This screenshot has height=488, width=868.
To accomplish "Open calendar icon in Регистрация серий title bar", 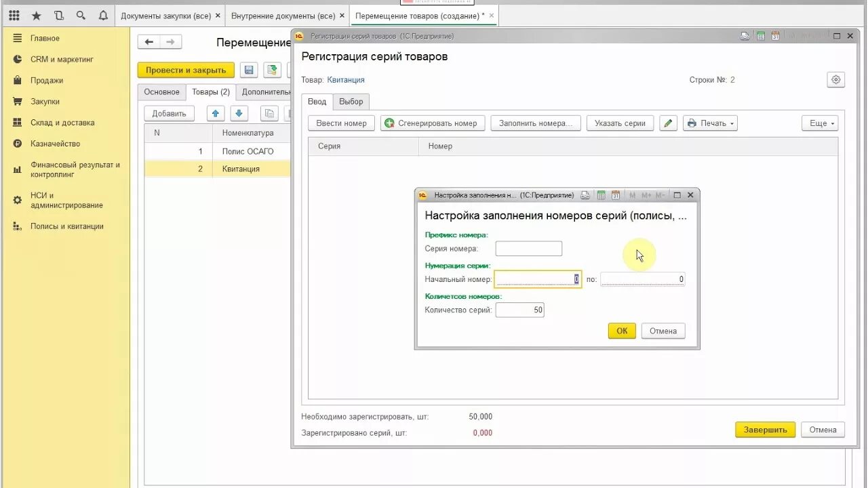I will coord(776,36).
